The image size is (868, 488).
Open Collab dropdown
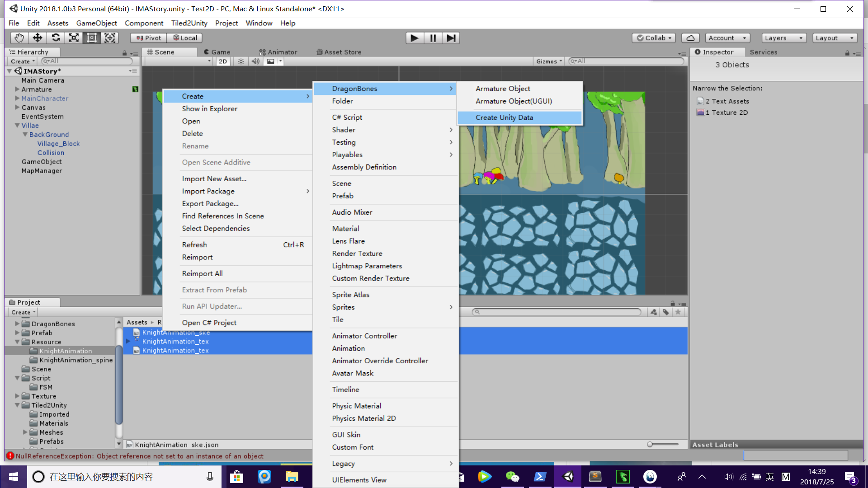coord(654,38)
